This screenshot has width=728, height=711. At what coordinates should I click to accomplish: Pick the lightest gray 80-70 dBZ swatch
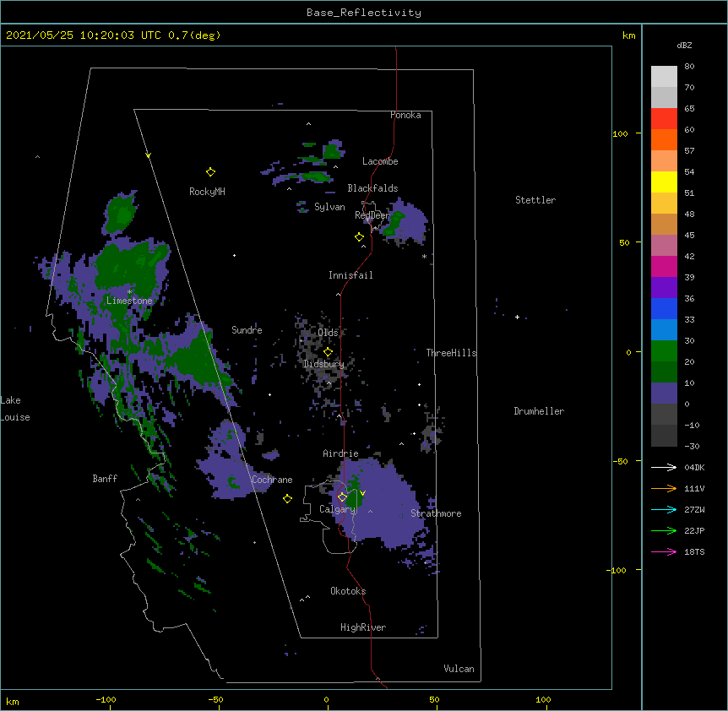[x=664, y=77]
